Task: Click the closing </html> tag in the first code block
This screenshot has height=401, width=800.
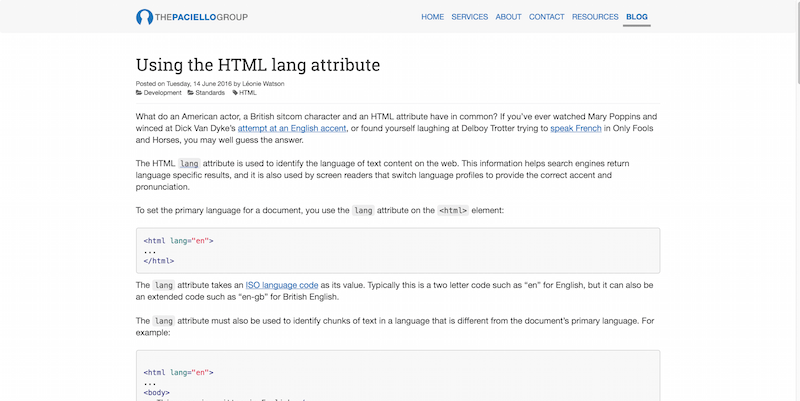Action: (159, 261)
